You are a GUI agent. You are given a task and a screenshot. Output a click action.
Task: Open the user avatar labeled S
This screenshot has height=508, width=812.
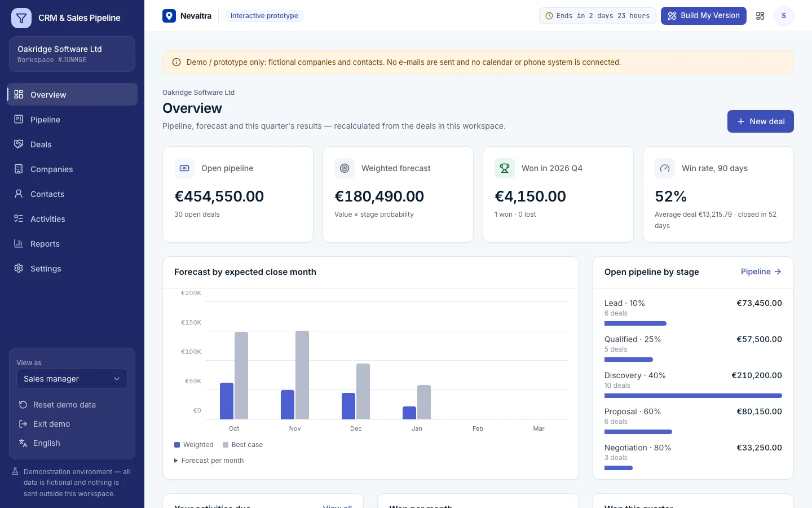coord(784,16)
